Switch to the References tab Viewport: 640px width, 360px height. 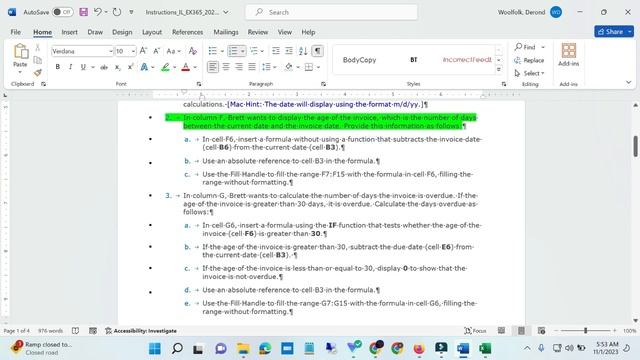point(187,32)
